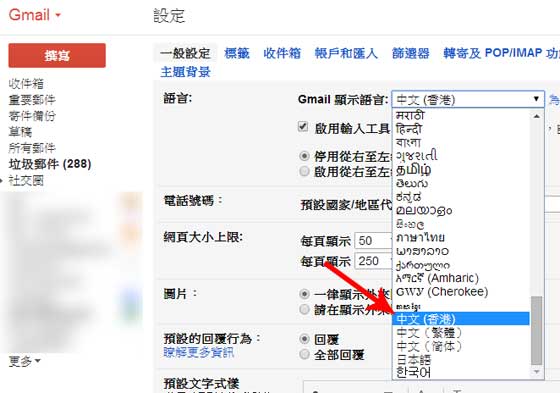Select the 停用從右至左 radio button
560x393 pixels.
pos(304,156)
